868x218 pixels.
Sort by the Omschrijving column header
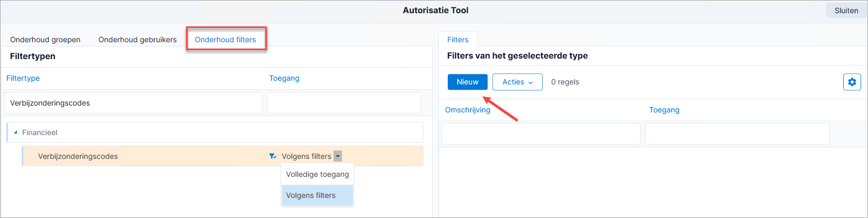pos(468,110)
